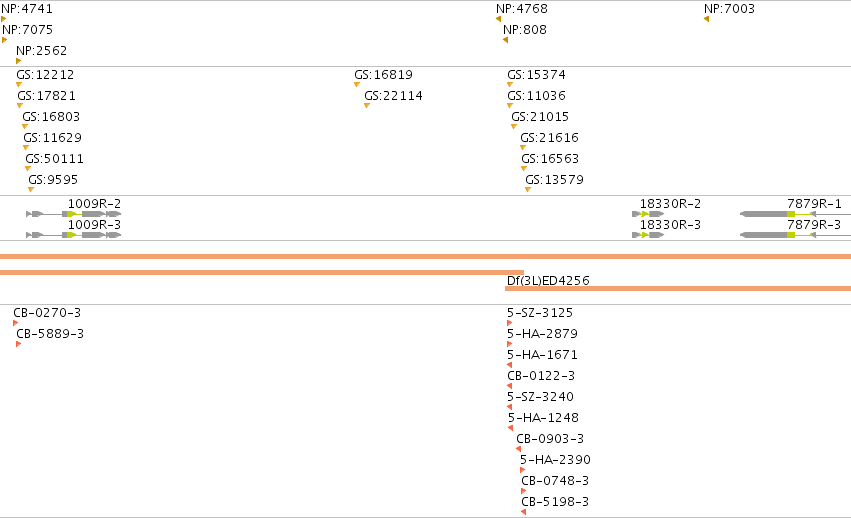Click the GS:11629 label
This screenshot has height=518, width=851.
53,138
